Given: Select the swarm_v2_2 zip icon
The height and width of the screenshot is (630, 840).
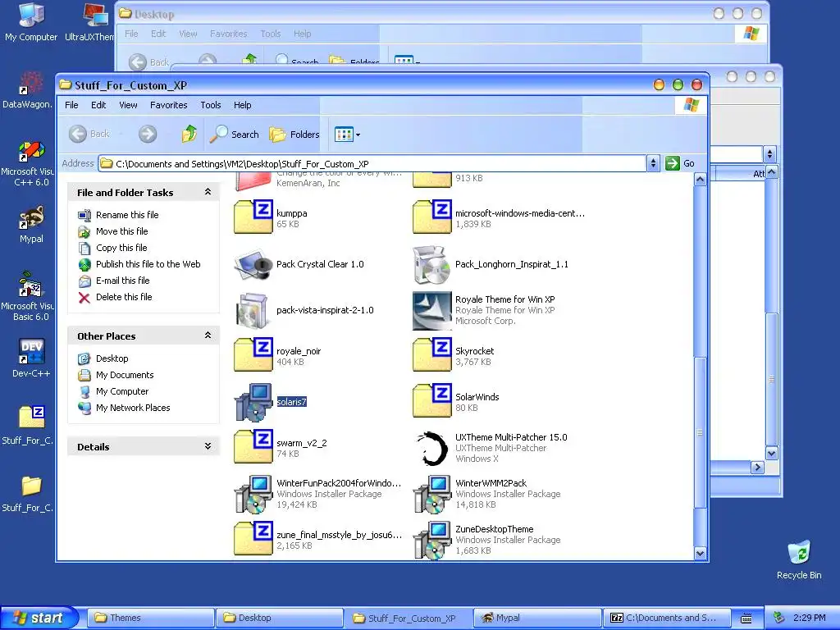Looking at the screenshot, I should [253, 446].
